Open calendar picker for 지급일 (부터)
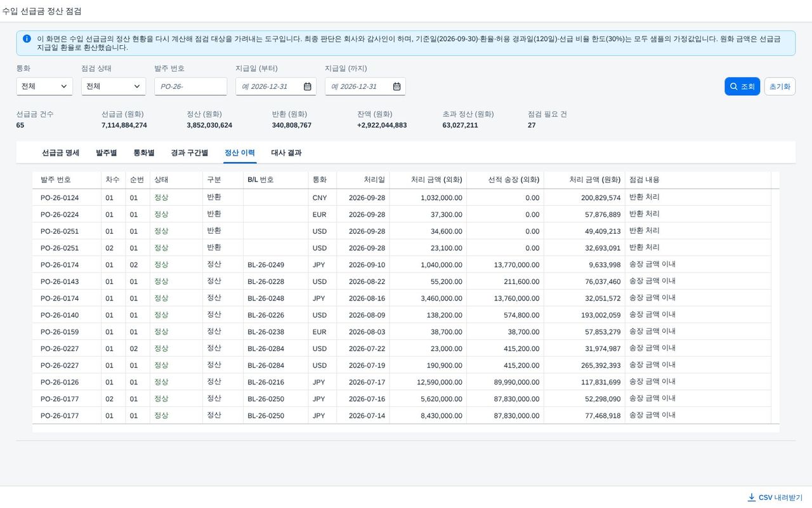Image resolution: width=812 pixels, height=508 pixels. pyautogui.click(x=308, y=86)
